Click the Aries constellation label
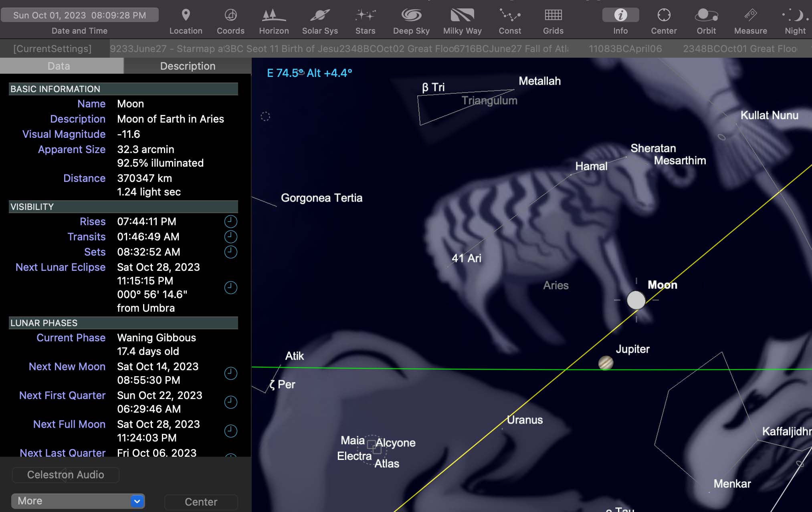The height and width of the screenshot is (512, 812). [x=556, y=285]
